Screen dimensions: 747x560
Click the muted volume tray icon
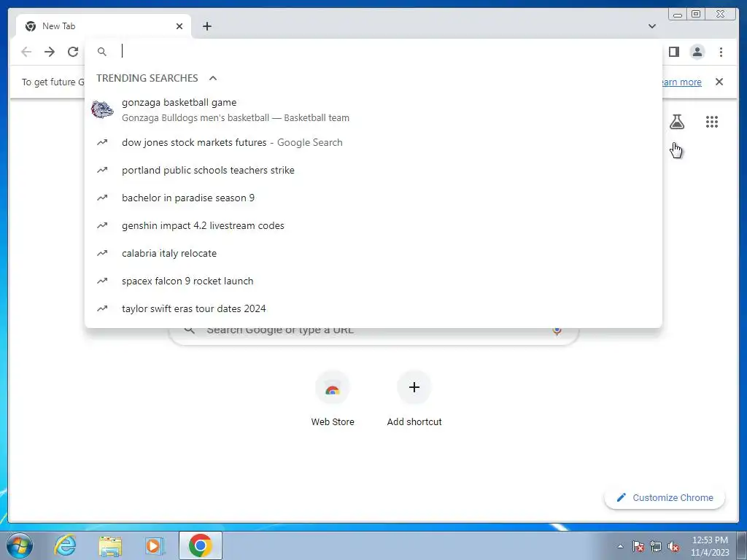click(x=673, y=546)
